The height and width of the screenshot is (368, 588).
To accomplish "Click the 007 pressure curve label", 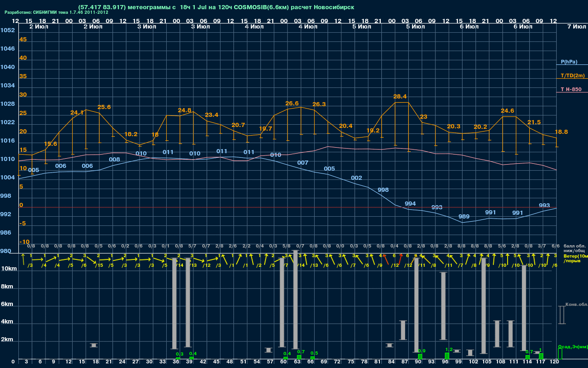I will [303, 163].
